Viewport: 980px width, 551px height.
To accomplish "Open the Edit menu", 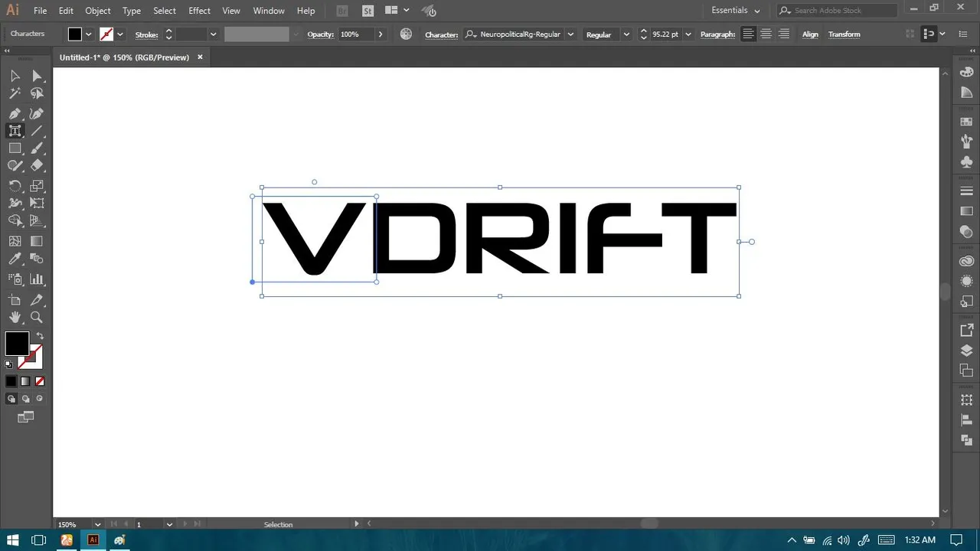I will 66,11.
